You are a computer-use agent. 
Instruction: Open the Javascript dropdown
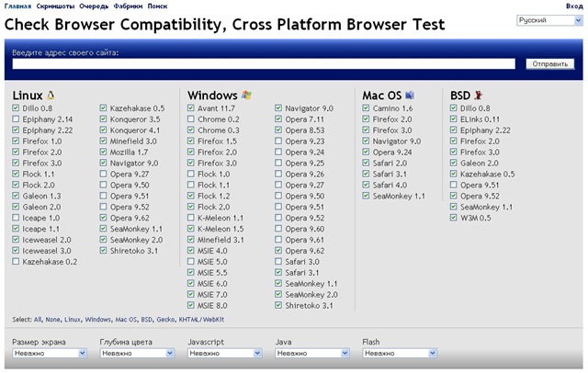point(224,353)
